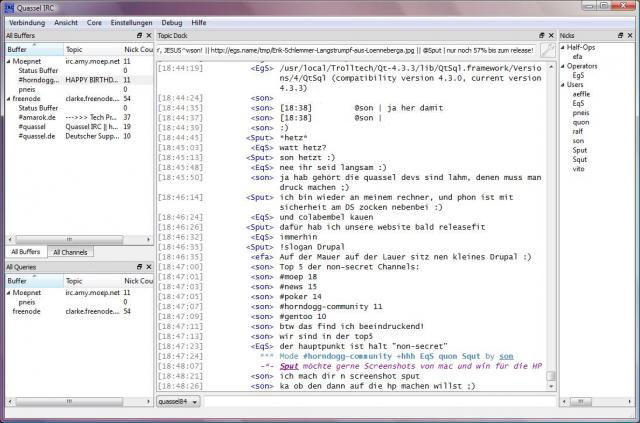The image size is (640, 423).
Task: Close the All Queries dock panel
Action: coord(149,267)
